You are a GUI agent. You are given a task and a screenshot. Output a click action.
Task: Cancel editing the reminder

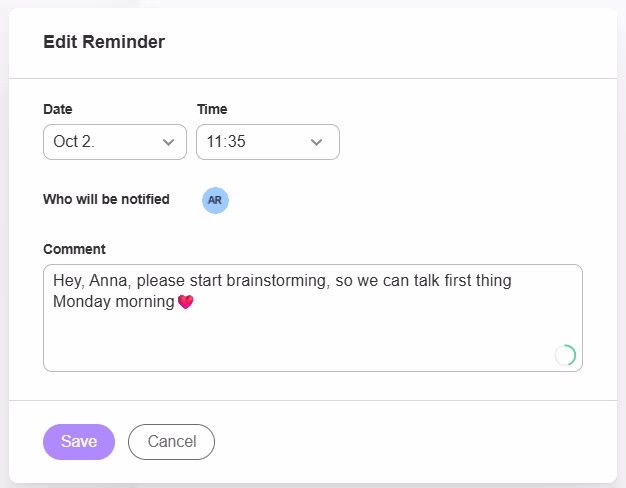point(171,442)
